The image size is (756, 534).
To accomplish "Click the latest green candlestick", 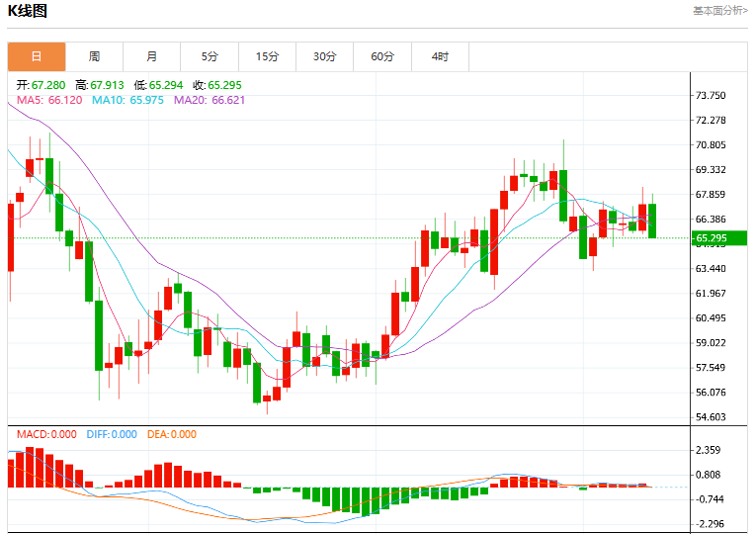I will (x=652, y=221).
